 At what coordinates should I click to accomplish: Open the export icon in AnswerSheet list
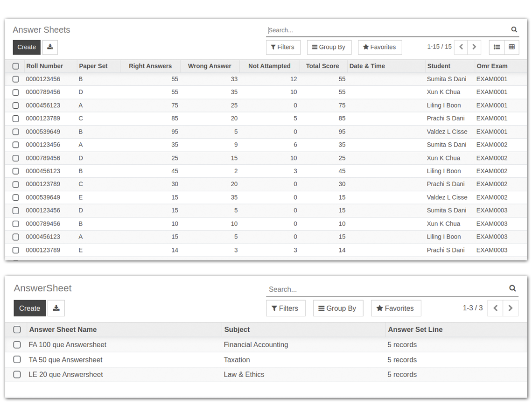click(x=56, y=308)
